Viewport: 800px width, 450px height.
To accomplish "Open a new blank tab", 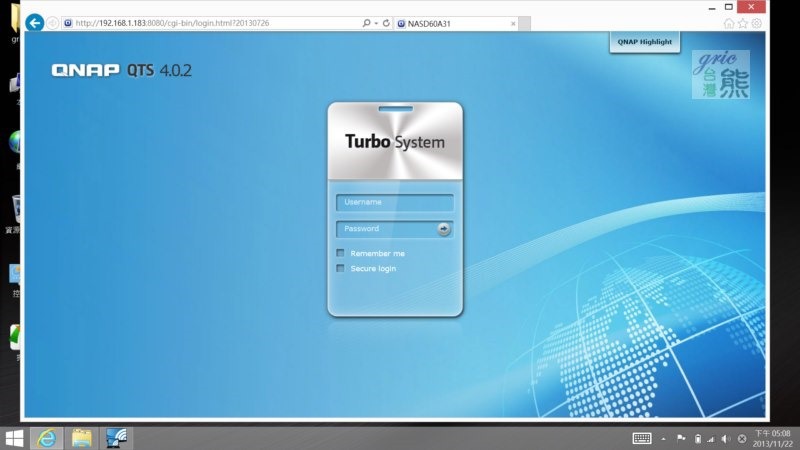I will 524,23.
